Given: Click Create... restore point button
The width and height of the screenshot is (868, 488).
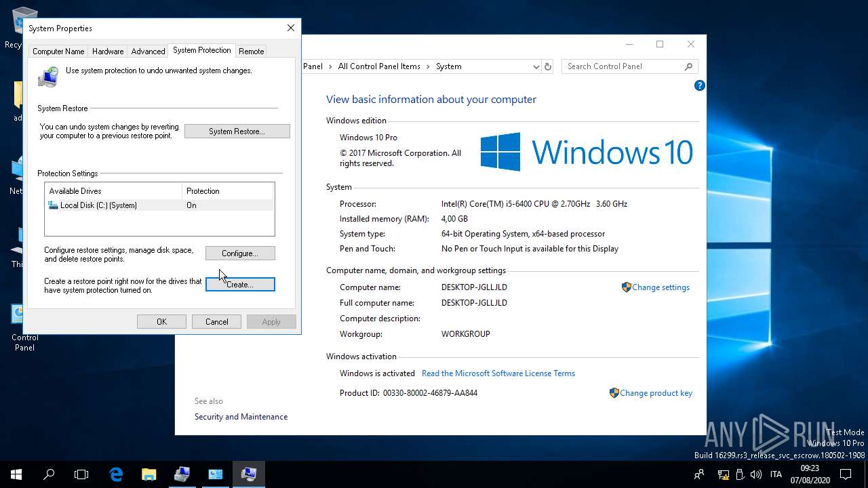Looking at the screenshot, I should 240,285.
